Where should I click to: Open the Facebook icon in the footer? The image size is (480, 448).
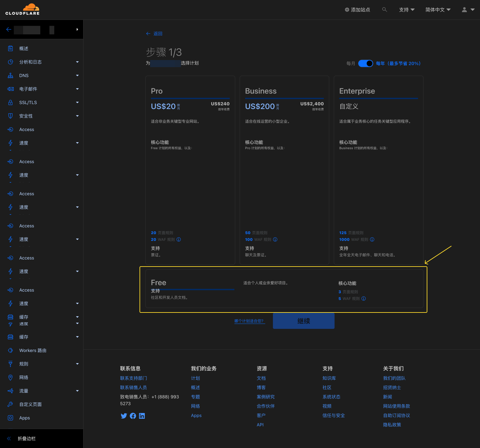pos(133,416)
